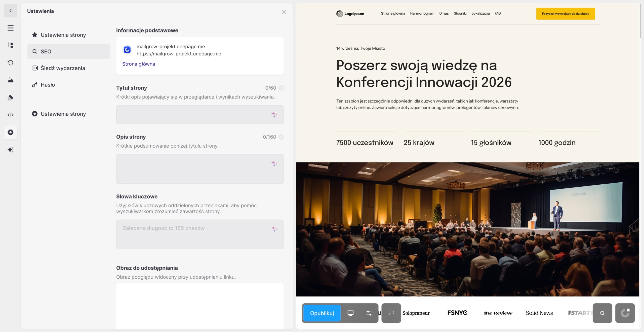Open the Śledź wydarzenia tab

click(x=69, y=68)
